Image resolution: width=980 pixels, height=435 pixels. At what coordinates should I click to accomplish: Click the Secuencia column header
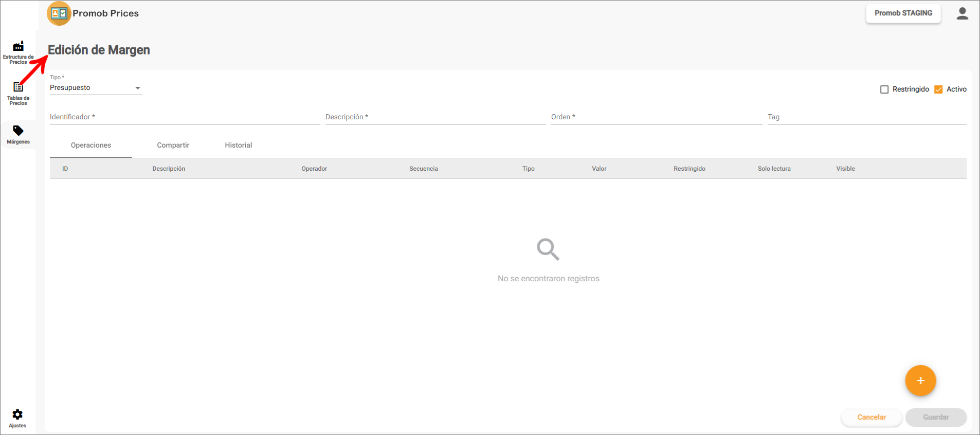coord(424,169)
